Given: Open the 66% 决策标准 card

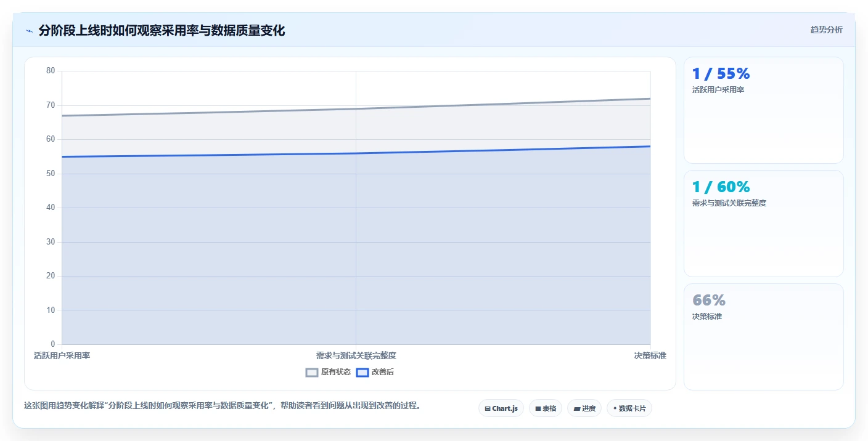Looking at the screenshot, I should pyautogui.click(x=764, y=337).
